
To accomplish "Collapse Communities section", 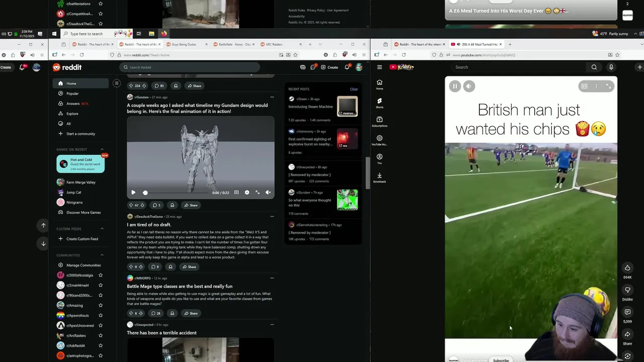I will point(102,255).
